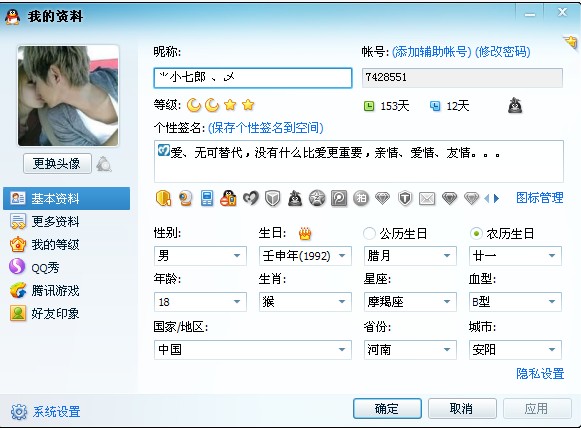The width and height of the screenshot is (581, 430).
Task: Click the gray cube shield icon
Action: (x=273, y=198)
